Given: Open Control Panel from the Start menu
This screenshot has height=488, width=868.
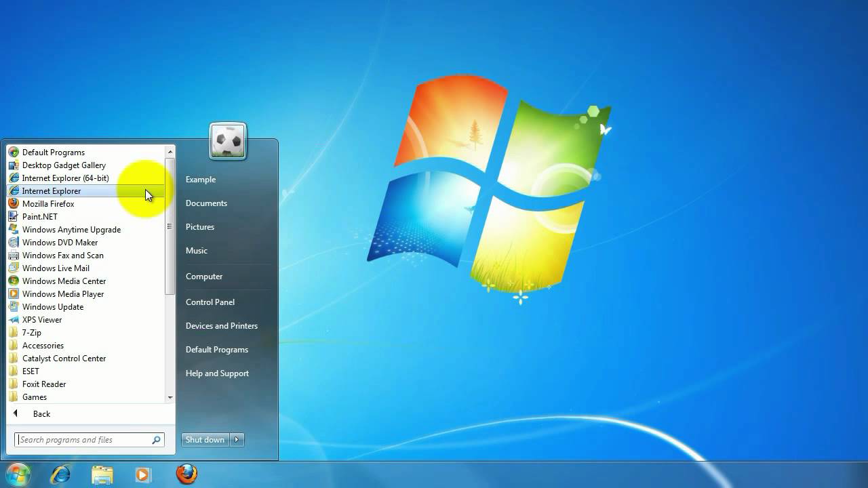Looking at the screenshot, I should (210, 302).
